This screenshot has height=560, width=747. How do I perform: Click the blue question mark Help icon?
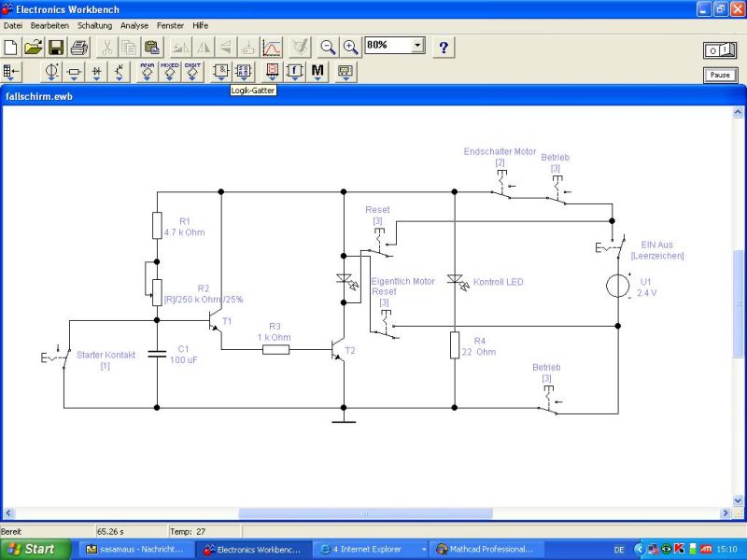444,47
